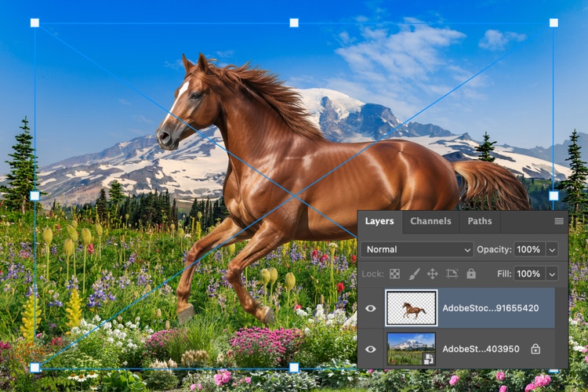The height and width of the screenshot is (392, 588).
Task: Click the bottom-left transform handle
Action: coord(34,367)
